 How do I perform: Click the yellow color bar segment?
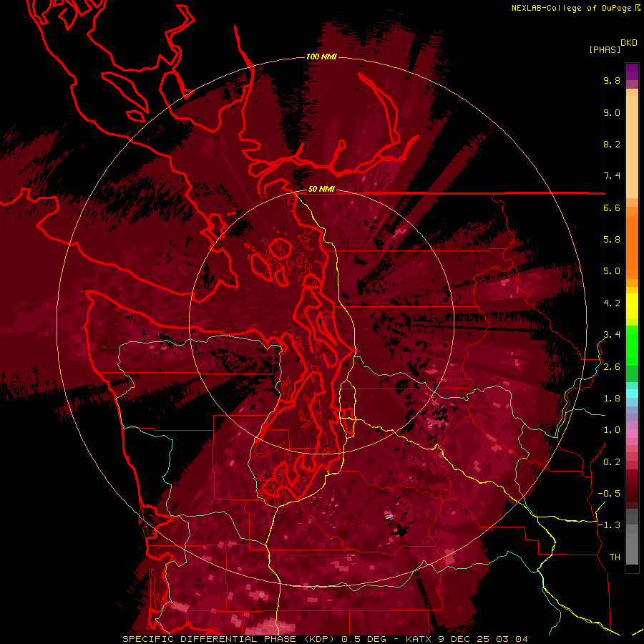[x=632, y=306]
